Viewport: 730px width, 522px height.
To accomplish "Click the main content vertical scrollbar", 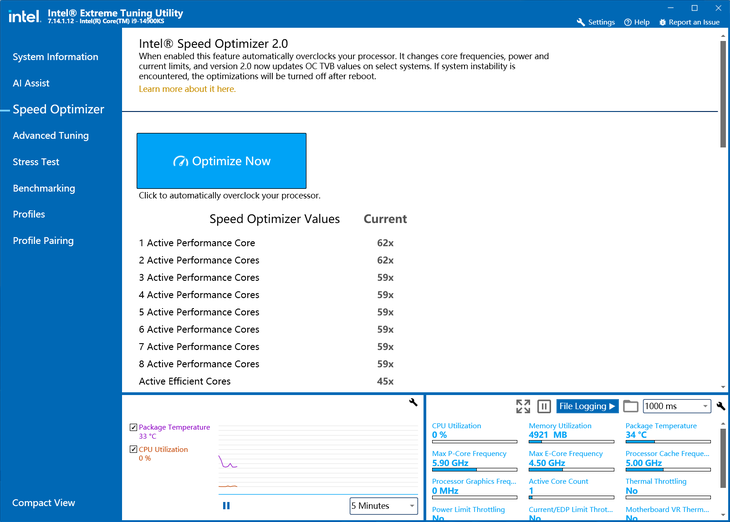I will (x=723, y=94).
